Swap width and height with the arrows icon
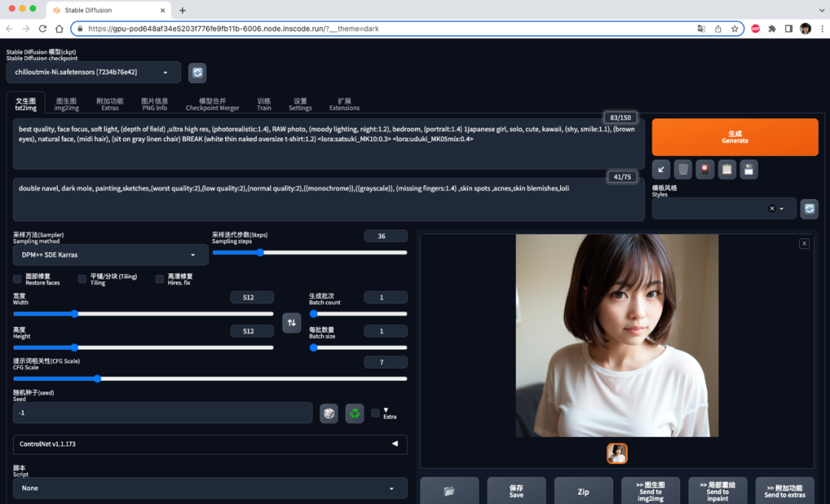The image size is (830, 504). [291, 323]
